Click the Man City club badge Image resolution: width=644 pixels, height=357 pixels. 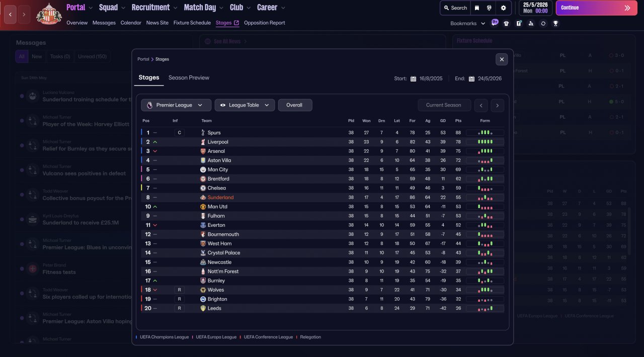tap(203, 169)
